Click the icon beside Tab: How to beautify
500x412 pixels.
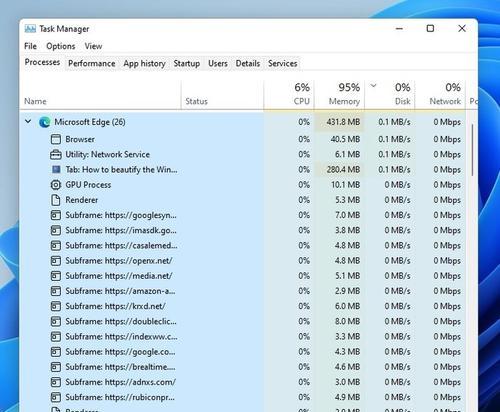coord(56,169)
